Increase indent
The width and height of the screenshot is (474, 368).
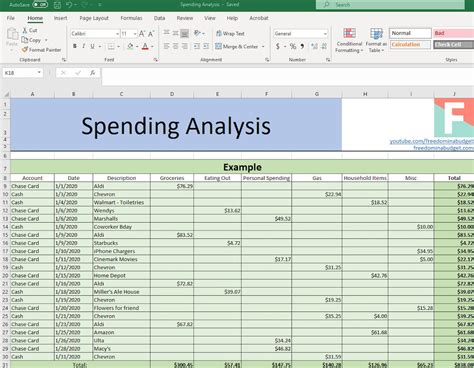[x=206, y=46]
